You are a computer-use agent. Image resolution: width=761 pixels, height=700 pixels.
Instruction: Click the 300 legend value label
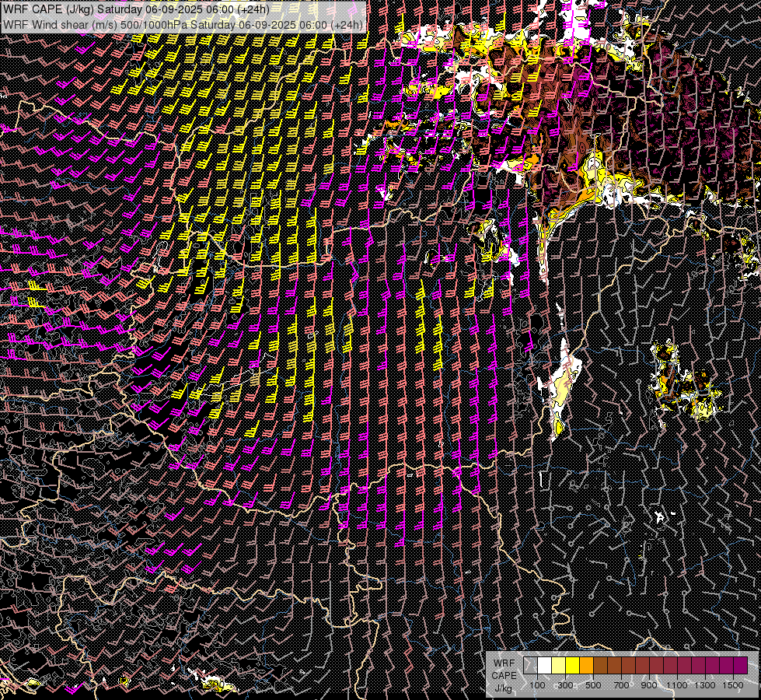[x=565, y=685]
